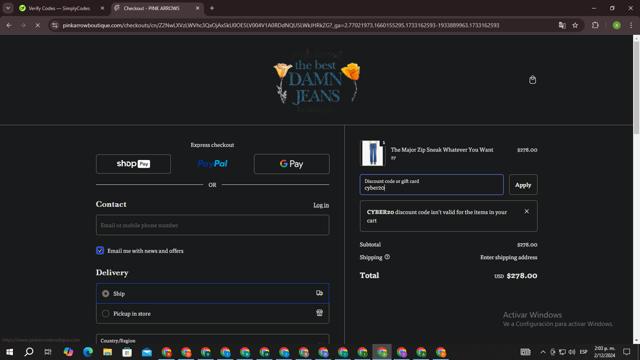Bookmark this page with star icon
640x360 pixels.
575,25
